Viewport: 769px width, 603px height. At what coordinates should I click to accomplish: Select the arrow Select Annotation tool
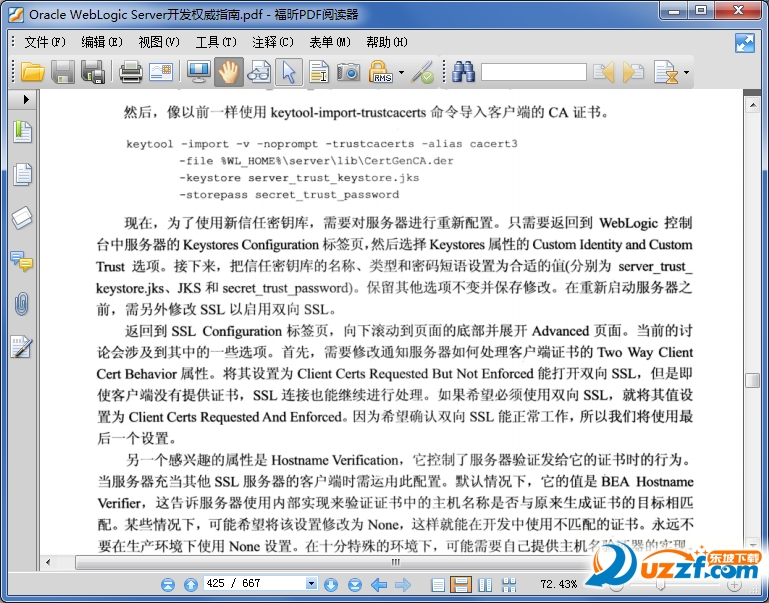(288, 73)
